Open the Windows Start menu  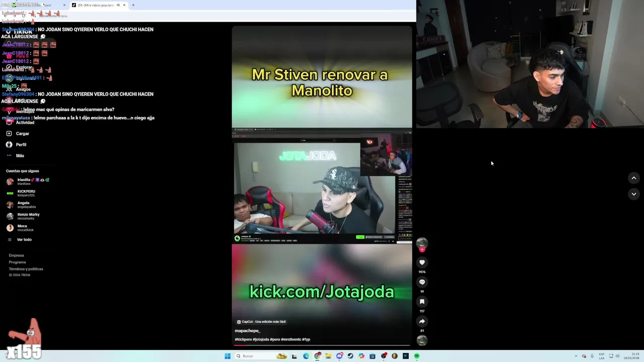click(227, 356)
